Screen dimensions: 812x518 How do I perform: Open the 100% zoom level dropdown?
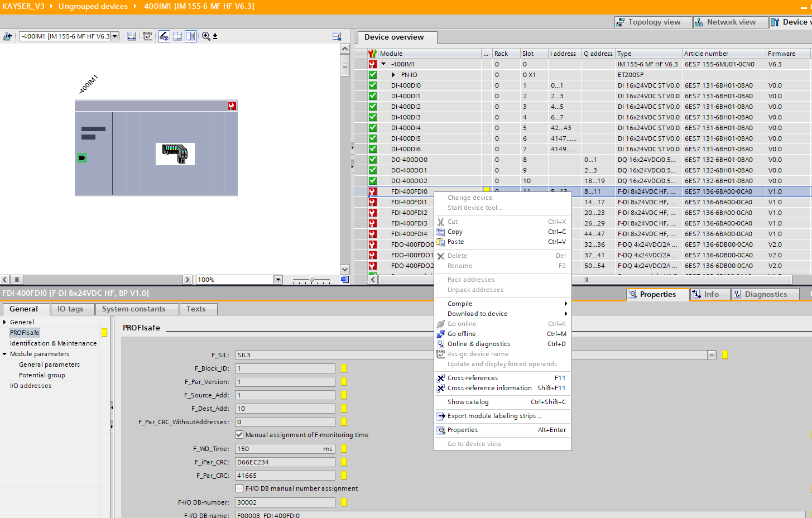pyautogui.click(x=278, y=280)
